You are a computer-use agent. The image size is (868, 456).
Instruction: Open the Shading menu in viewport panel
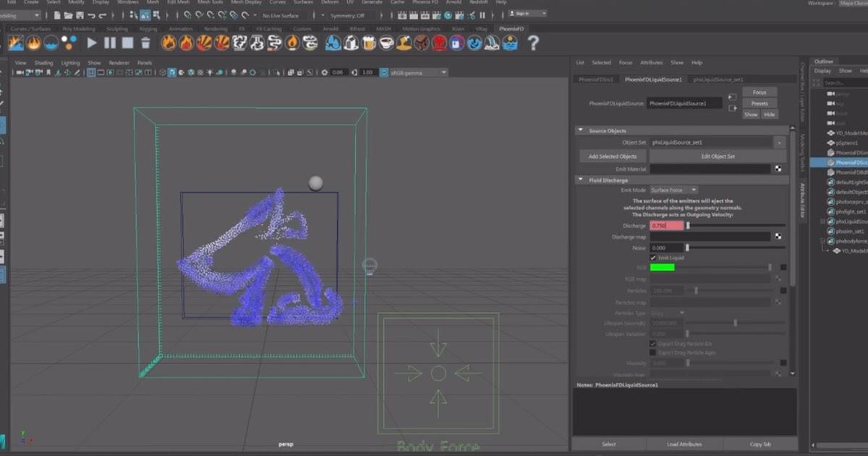pos(43,63)
